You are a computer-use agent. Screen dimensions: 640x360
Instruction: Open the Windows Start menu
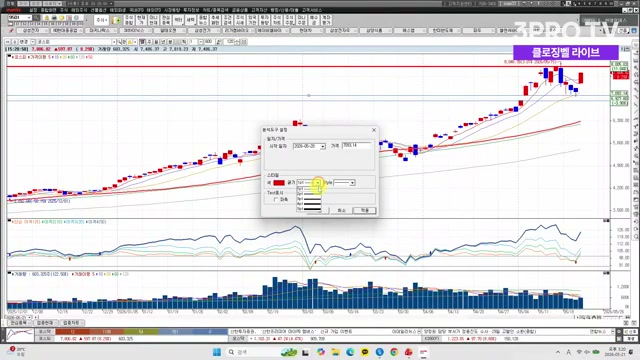click(217, 352)
